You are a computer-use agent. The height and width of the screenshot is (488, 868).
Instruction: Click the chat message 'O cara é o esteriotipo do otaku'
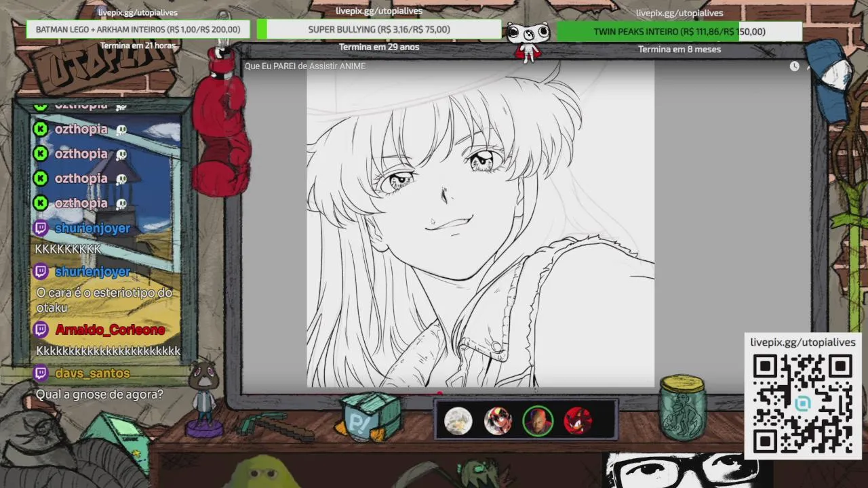(104, 300)
